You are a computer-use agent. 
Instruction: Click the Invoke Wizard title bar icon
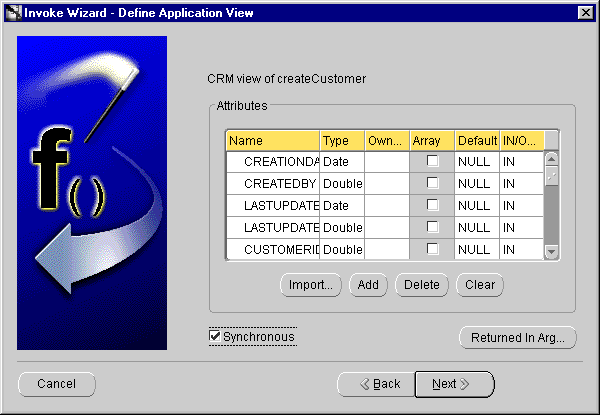[12, 12]
